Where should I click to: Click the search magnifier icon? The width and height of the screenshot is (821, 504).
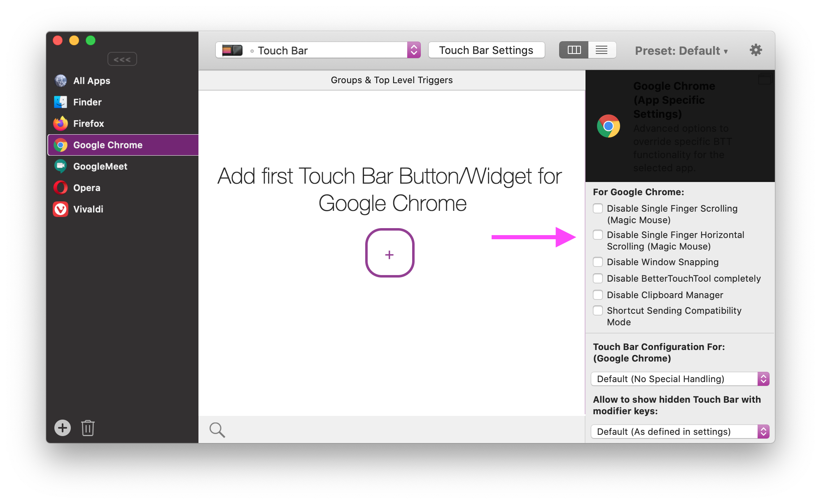click(217, 429)
